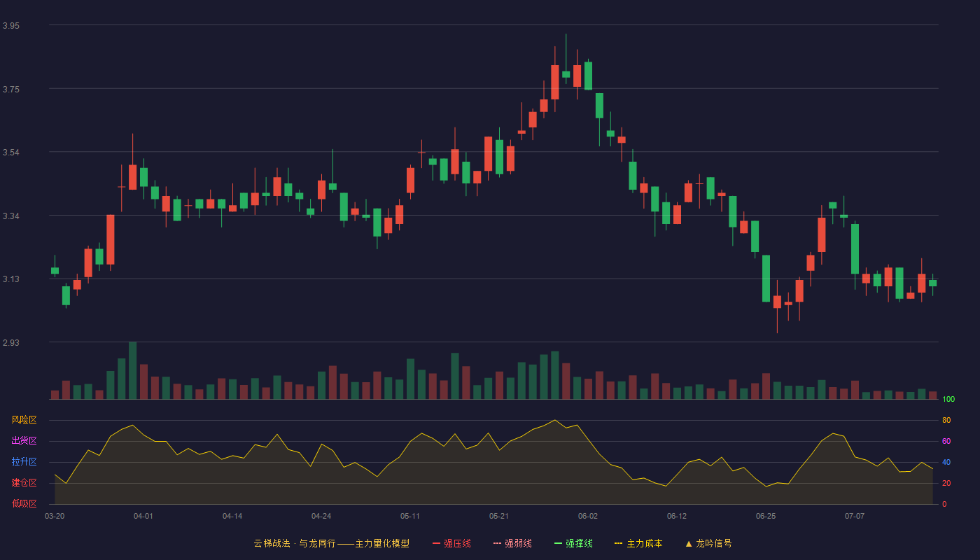Click the 05-21 date axis label
980x560 pixels.
499,516
